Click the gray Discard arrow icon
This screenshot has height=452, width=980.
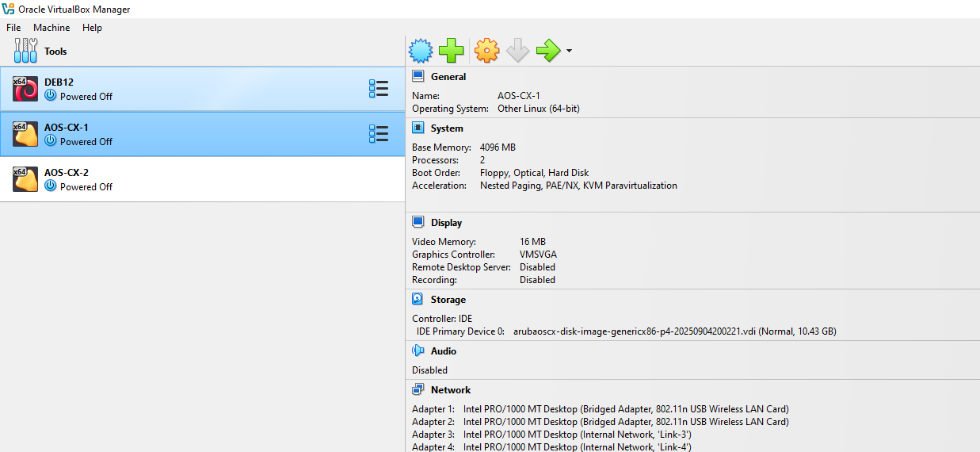517,52
